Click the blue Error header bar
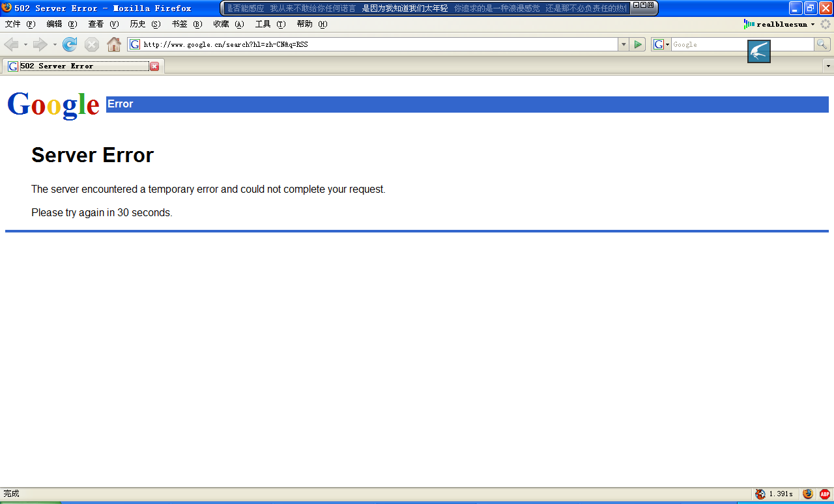This screenshot has height=504, width=834. pyautogui.click(x=467, y=104)
